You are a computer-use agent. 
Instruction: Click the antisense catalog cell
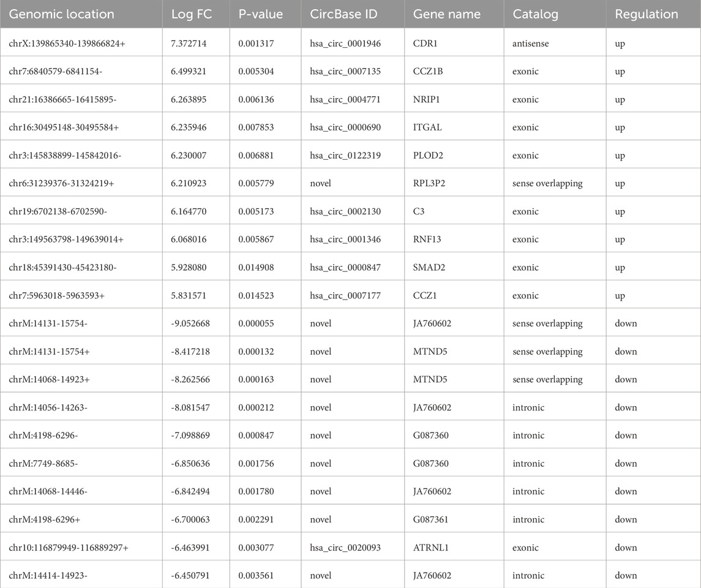click(x=531, y=43)
